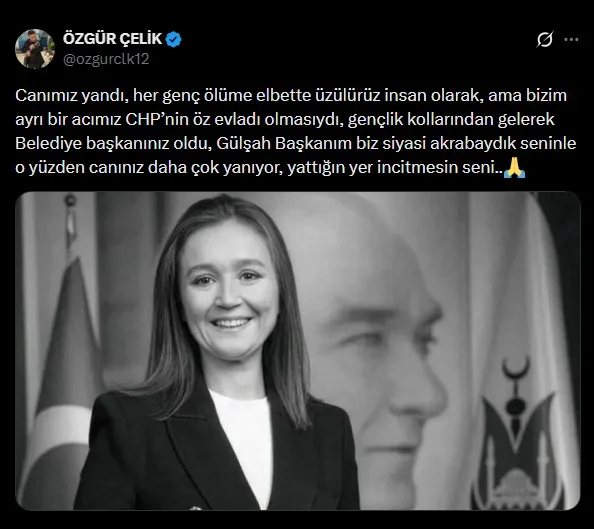
Task: Click the word "Belediye" in the tweet
Action: tap(48, 144)
